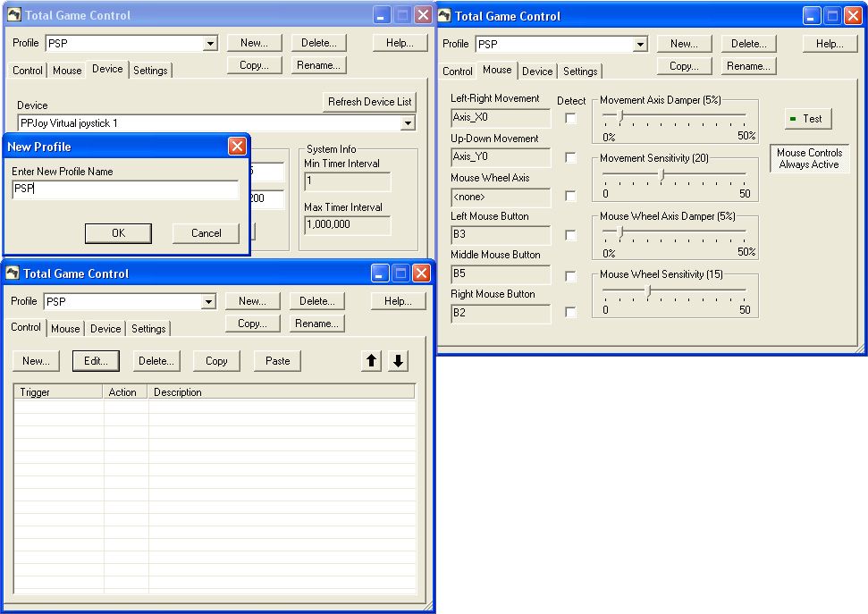
Task: Click Refresh Device List button
Action: (369, 102)
